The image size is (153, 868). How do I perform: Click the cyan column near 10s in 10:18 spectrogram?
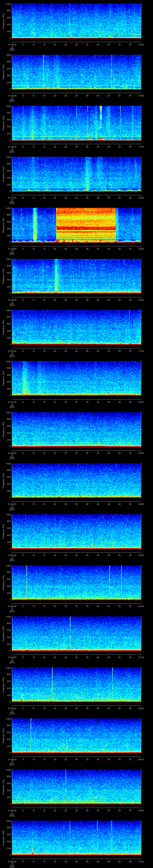[x=35, y=225]
